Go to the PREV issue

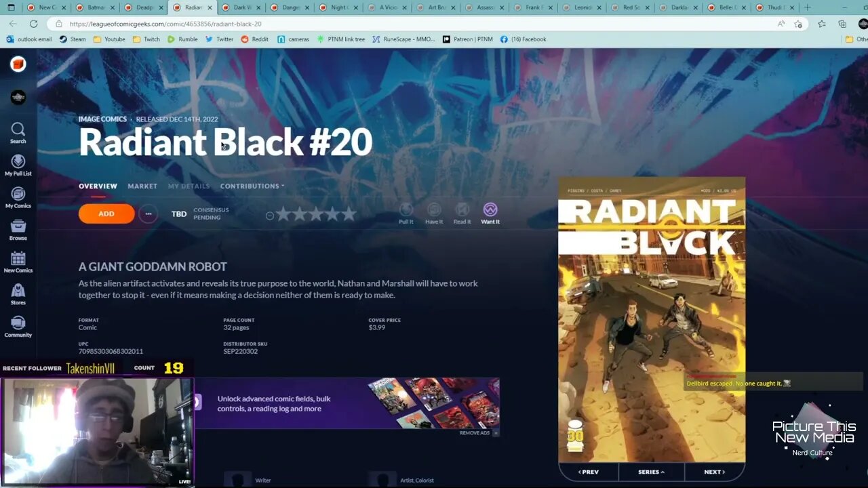[589, 472]
